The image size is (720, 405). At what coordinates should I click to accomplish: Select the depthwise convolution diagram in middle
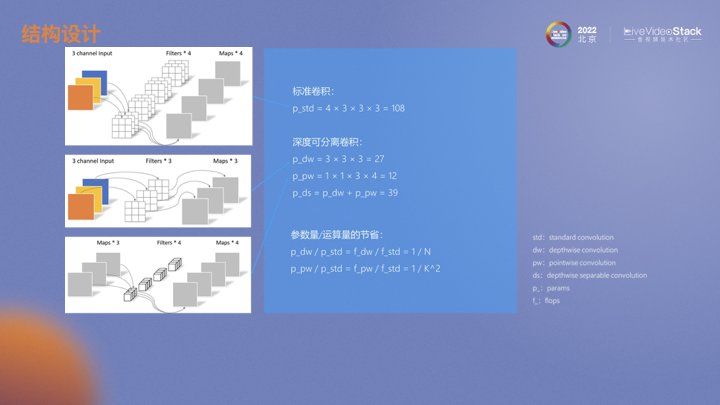158,190
